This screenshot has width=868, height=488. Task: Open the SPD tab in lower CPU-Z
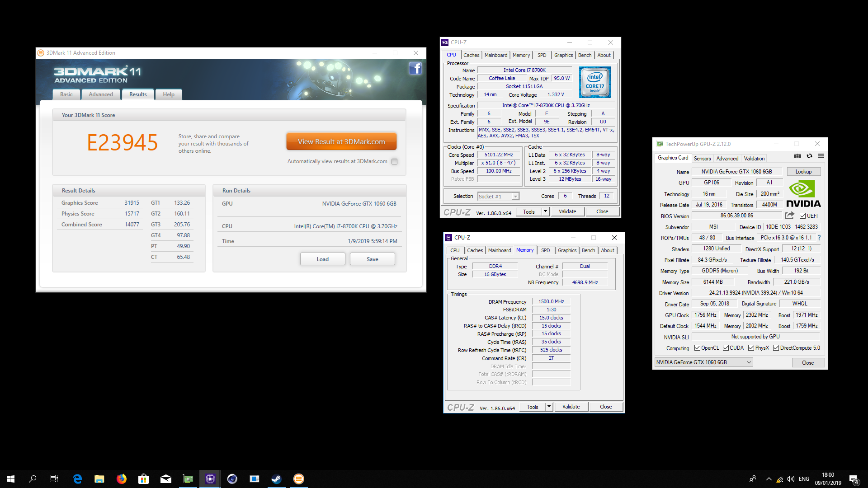pos(546,250)
